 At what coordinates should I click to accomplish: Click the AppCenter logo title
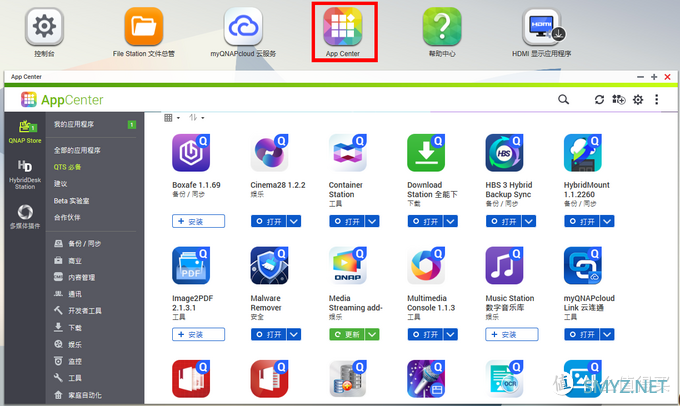[62, 100]
